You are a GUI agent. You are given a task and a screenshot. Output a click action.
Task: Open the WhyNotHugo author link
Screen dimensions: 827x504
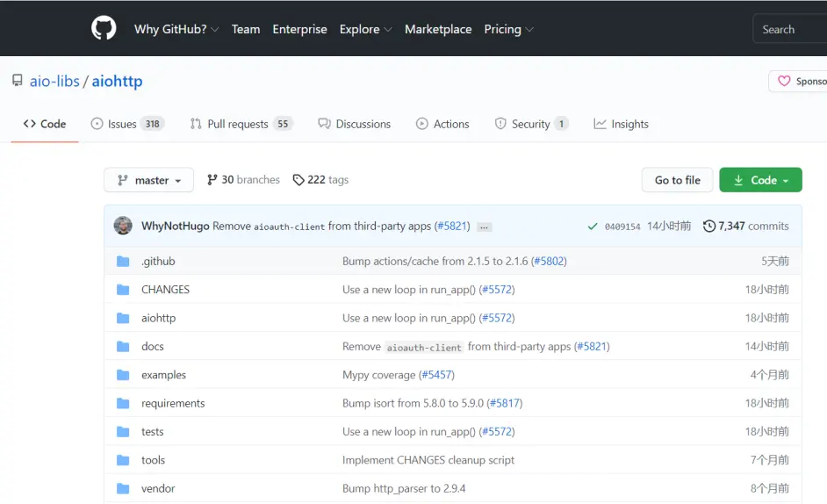175,226
